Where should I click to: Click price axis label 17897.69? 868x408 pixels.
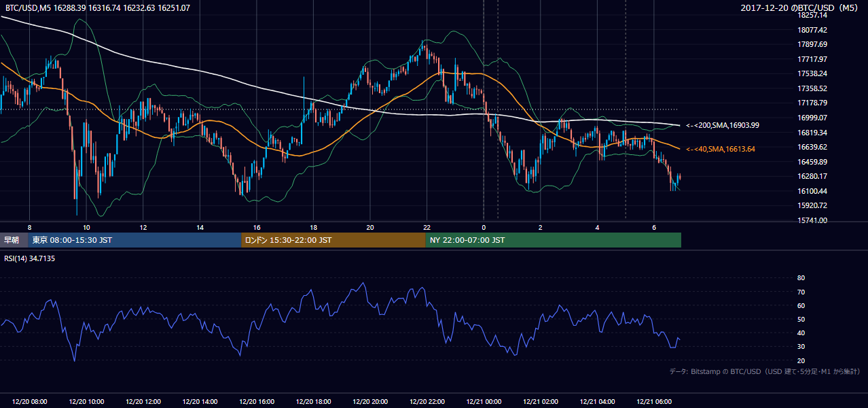(812, 44)
